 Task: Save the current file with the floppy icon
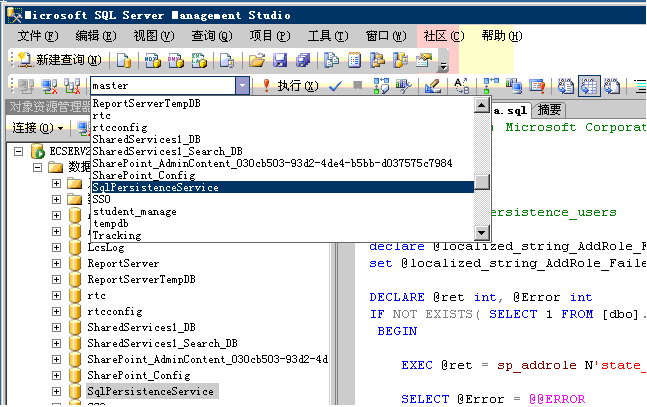pyautogui.click(x=279, y=61)
